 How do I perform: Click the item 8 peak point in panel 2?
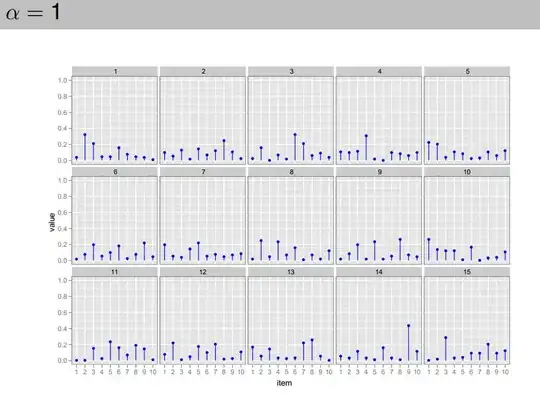[224, 140]
